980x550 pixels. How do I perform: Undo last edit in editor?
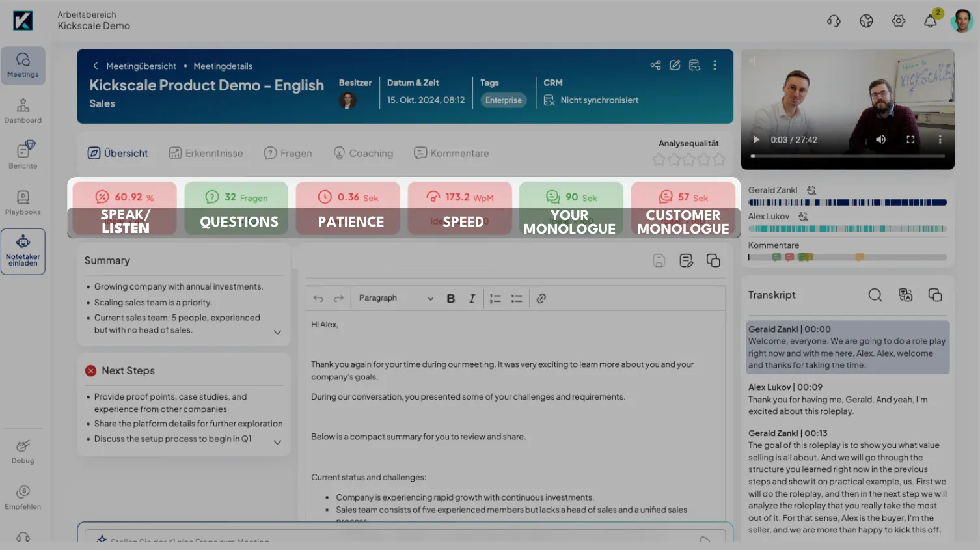click(318, 298)
